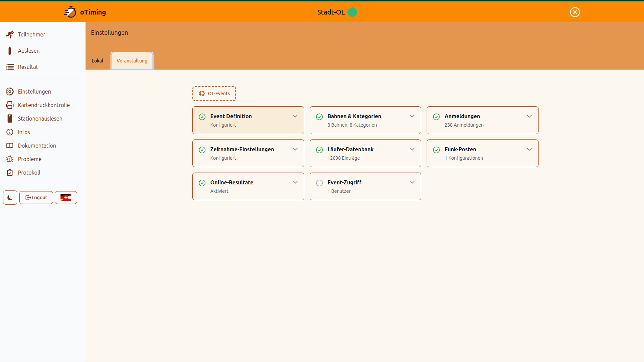This screenshot has width=644, height=362.
Task: Open the Funk-Posten card
Action: 482,153
